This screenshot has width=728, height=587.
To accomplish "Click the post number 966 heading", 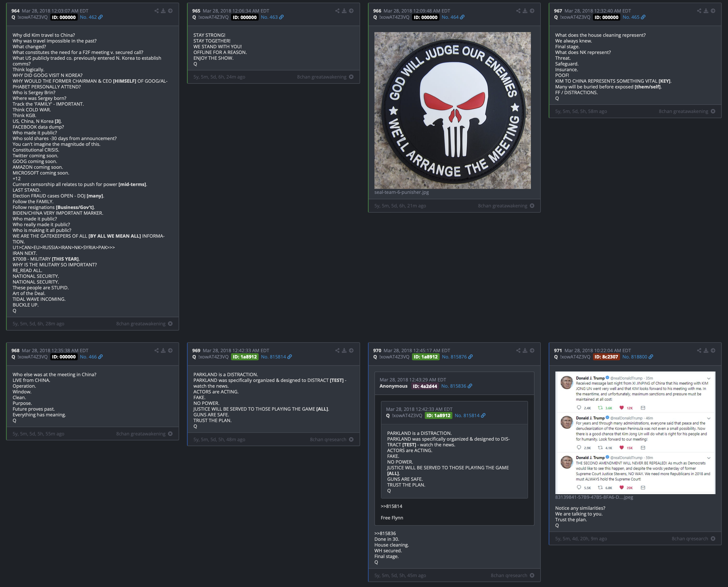I will point(377,11).
